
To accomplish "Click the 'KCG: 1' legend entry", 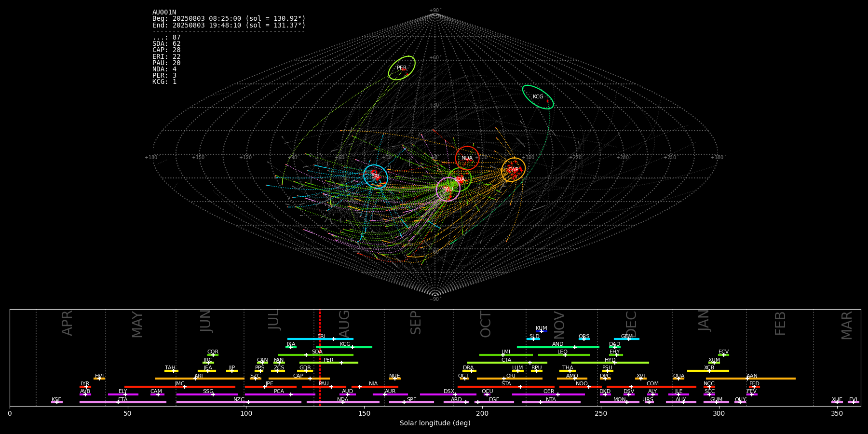I will click(164, 81).
